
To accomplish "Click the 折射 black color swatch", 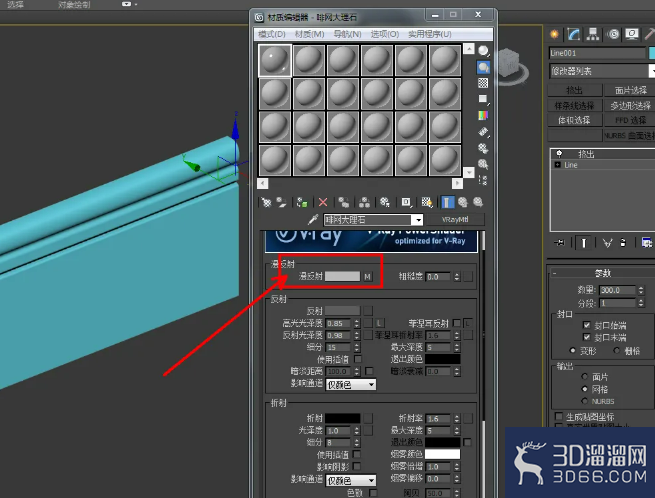I will pyautogui.click(x=343, y=418).
